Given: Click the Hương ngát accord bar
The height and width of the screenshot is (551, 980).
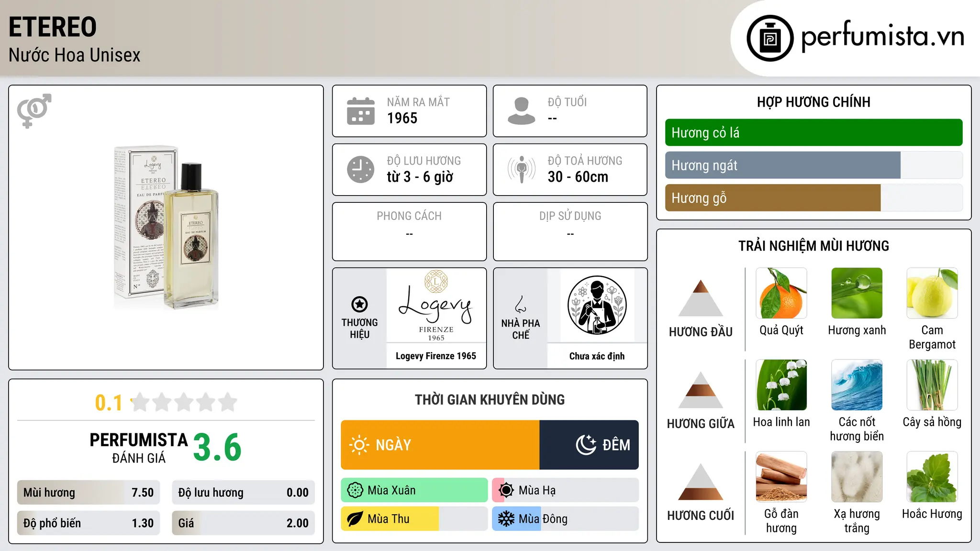Looking at the screenshot, I should [x=813, y=165].
